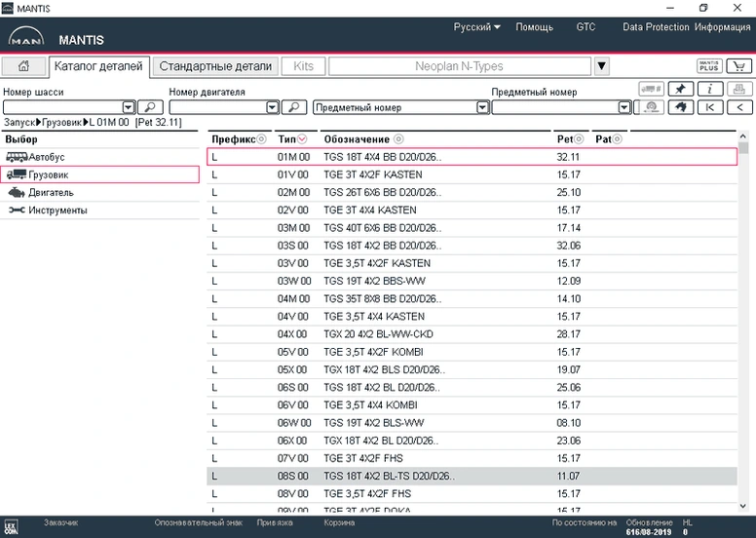Toggle sort indicator on Тип column
The height and width of the screenshot is (538, 756).
(x=302, y=139)
